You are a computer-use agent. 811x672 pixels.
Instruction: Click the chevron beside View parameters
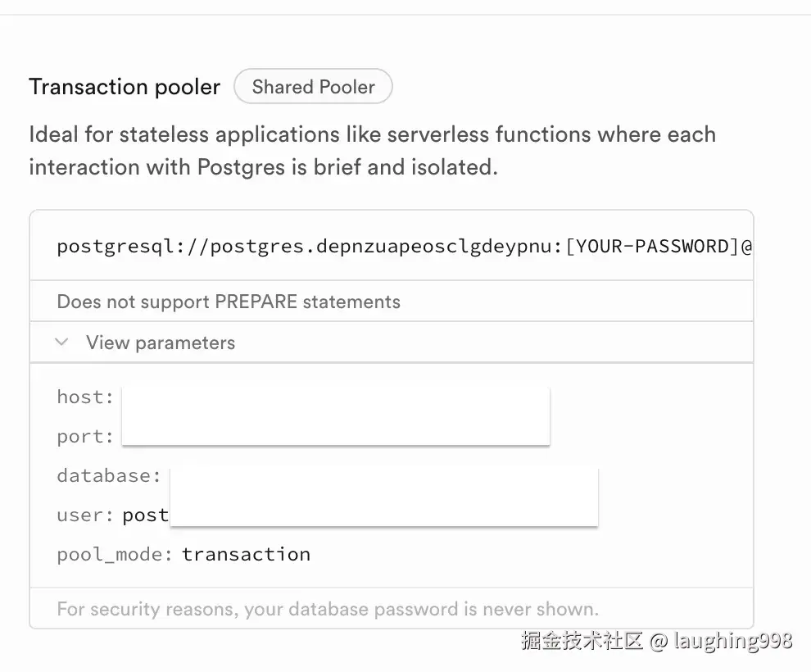click(x=61, y=343)
